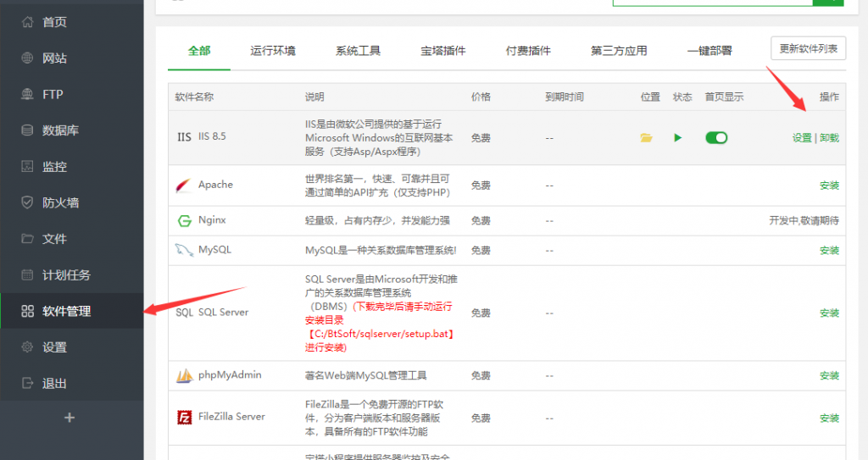Open IIS install folder location icon
Screen dimensions: 868x460
(x=646, y=138)
